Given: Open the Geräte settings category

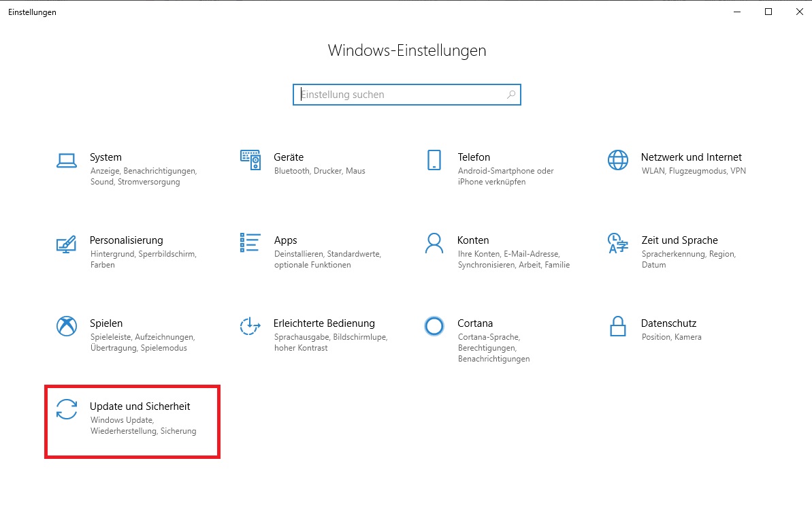Looking at the screenshot, I should pyautogui.click(x=289, y=157).
